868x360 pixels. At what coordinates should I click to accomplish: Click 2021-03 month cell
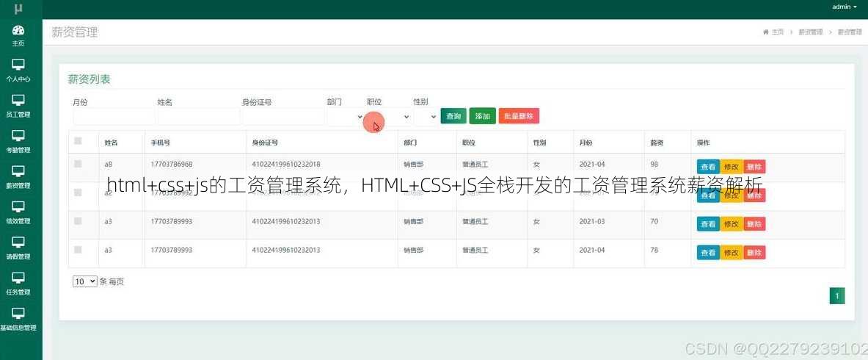592,221
